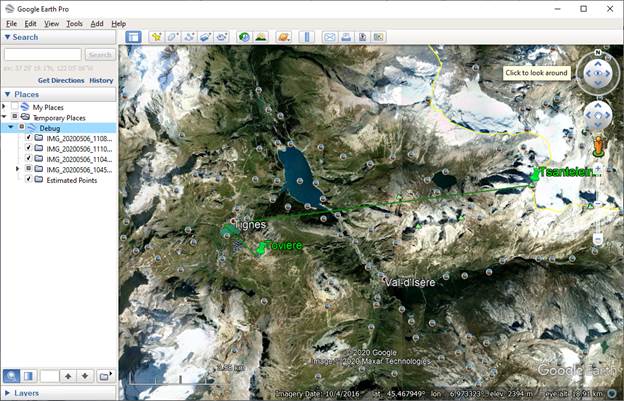Click the zoom slider plus end
This screenshot has width=624, height=401.
(x=598, y=169)
